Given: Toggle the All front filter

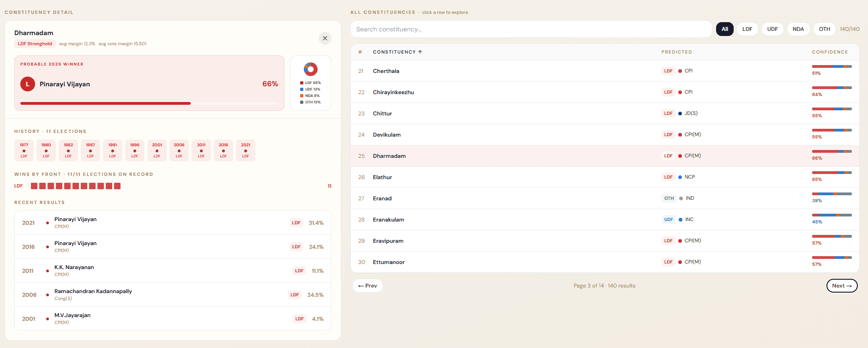Looking at the screenshot, I should click(724, 29).
